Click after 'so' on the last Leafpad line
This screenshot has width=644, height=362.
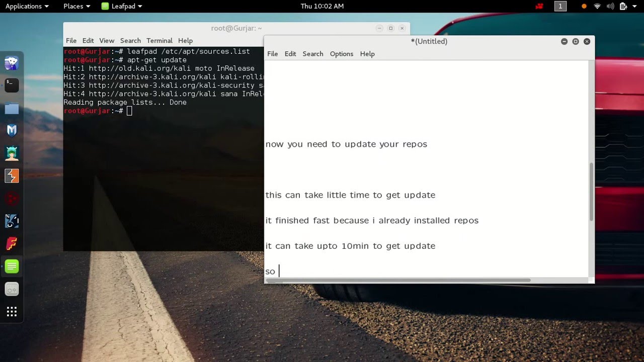click(279, 271)
